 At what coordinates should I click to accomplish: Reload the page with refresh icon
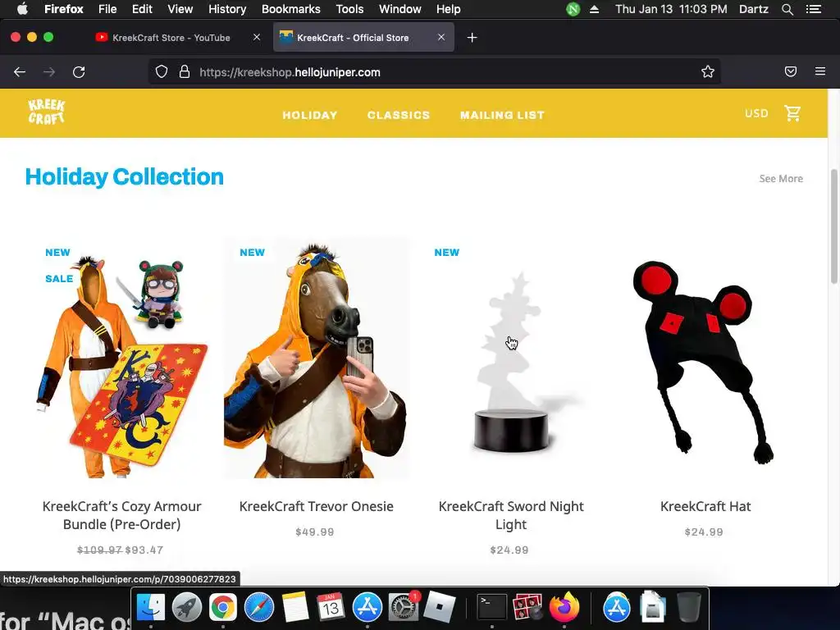click(79, 72)
